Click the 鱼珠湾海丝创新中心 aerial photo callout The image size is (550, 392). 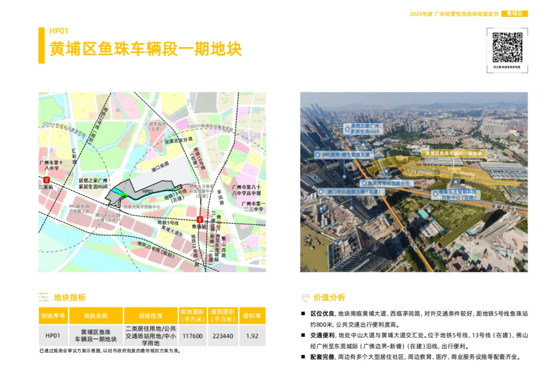pos(387,183)
